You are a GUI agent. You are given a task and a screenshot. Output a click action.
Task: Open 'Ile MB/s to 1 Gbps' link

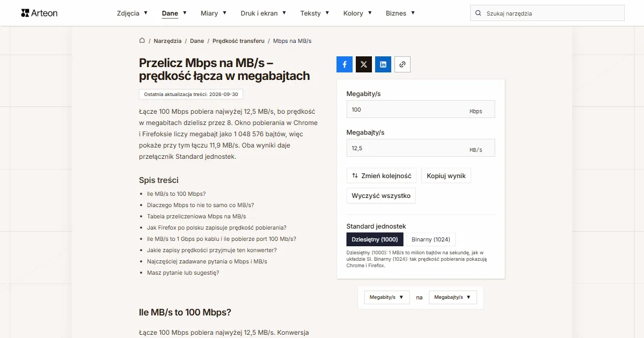222,239
